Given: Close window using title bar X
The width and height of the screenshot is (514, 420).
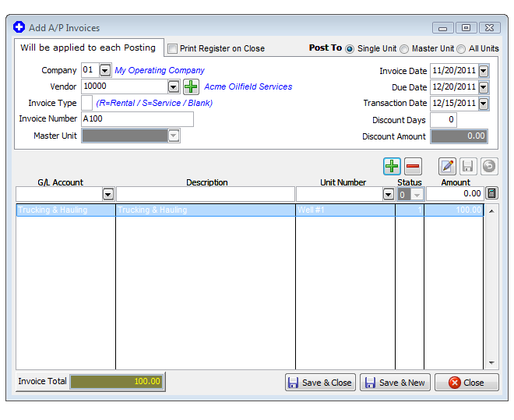Looking at the screenshot, I should click(490, 28).
